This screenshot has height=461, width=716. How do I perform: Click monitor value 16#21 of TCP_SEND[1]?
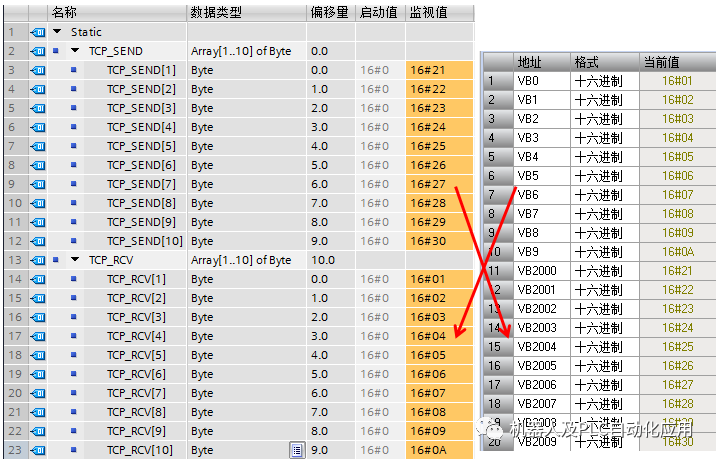[439, 70]
